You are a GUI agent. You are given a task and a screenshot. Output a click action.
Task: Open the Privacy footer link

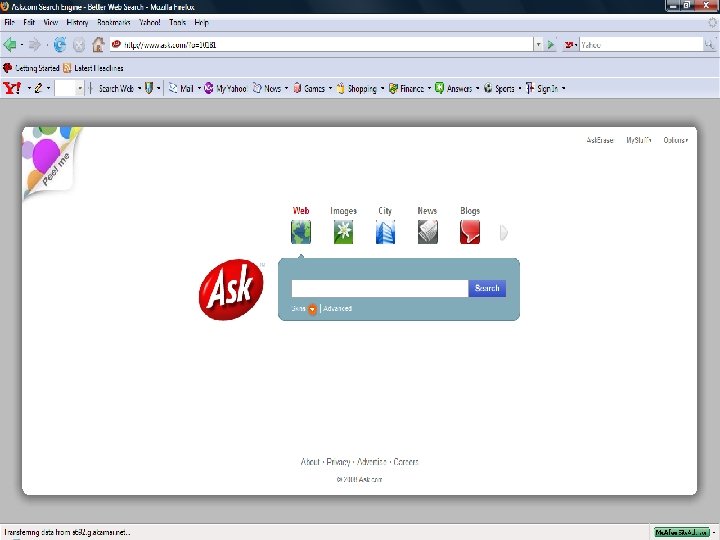(338, 461)
